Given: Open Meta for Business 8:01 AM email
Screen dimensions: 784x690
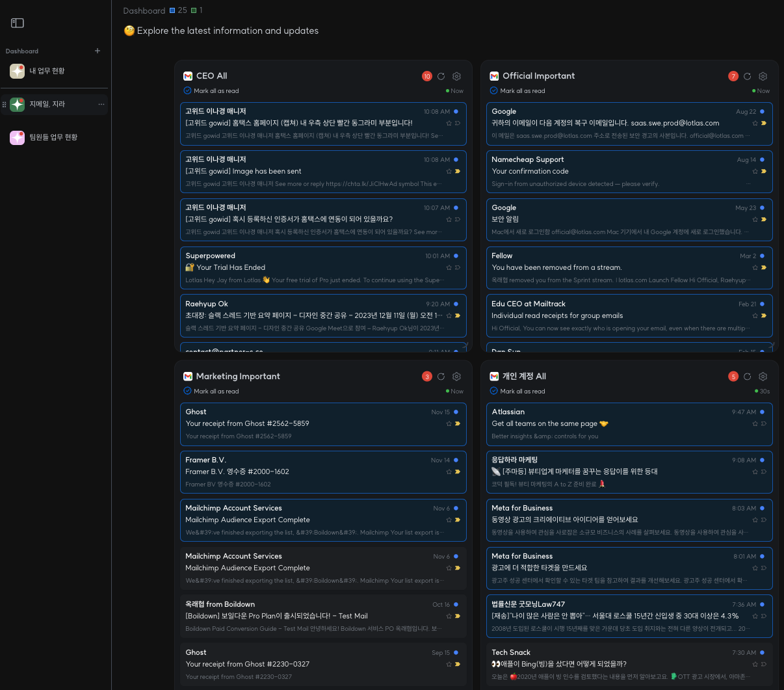Looking at the screenshot, I should [x=629, y=568].
